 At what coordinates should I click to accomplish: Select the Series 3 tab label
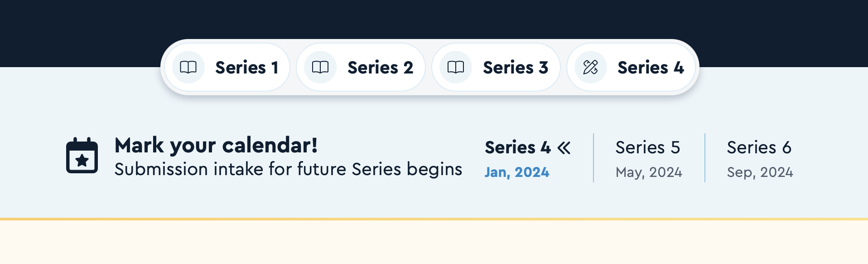click(516, 68)
